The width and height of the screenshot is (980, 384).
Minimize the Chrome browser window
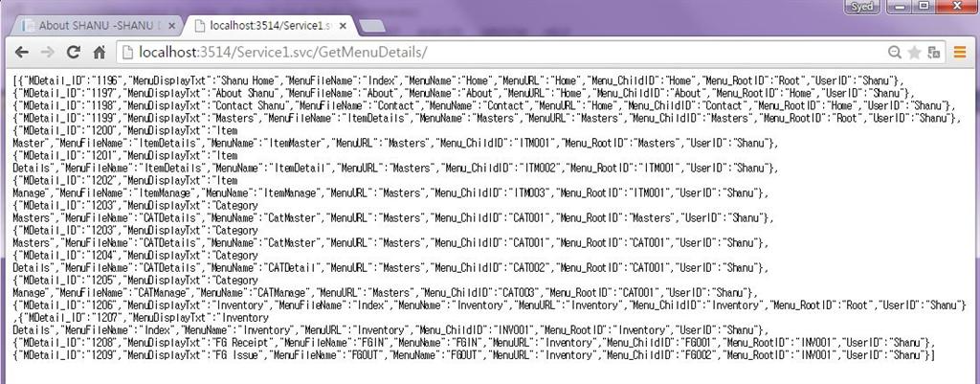tap(899, 7)
